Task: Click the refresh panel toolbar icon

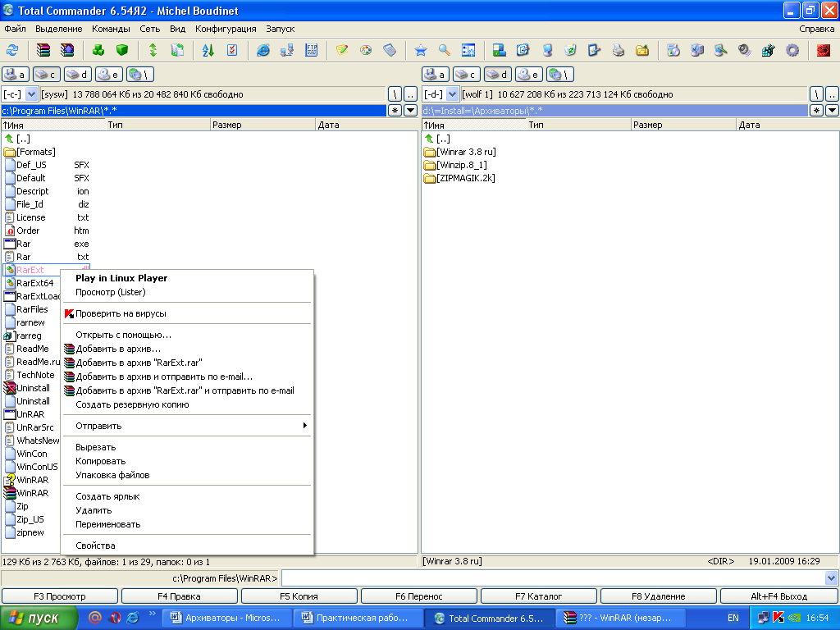Action: tap(12, 50)
